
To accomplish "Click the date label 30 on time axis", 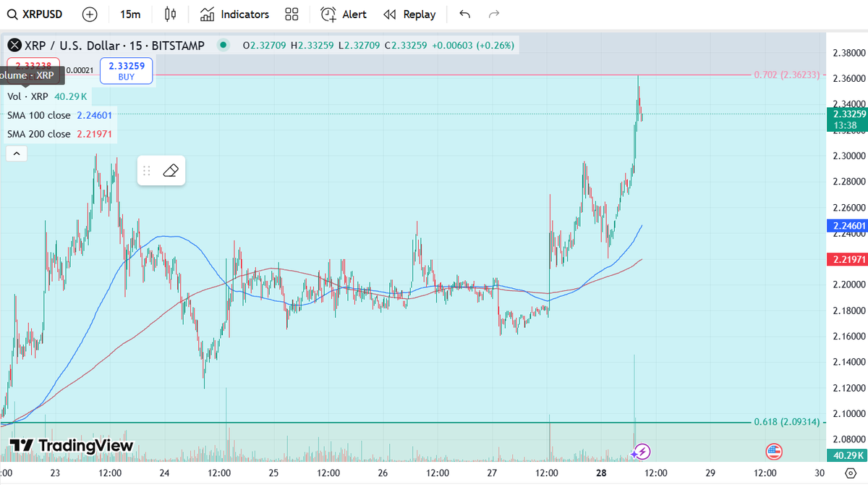I will click(819, 472).
